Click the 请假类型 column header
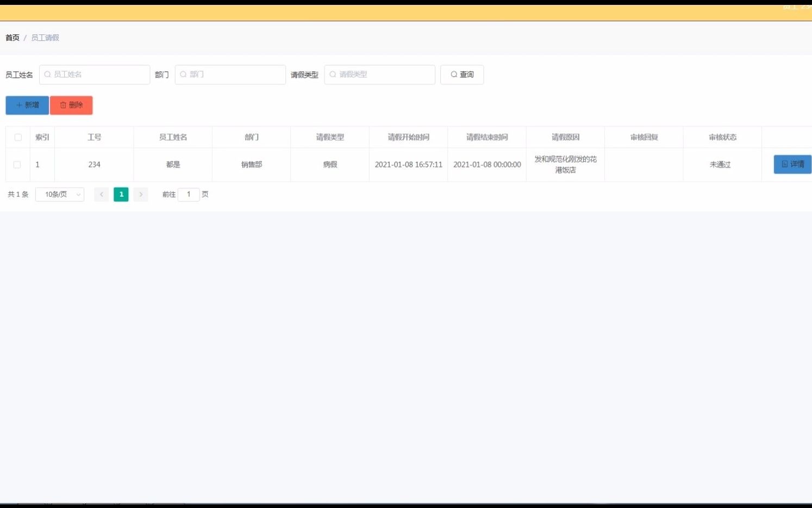This screenshot has height=508, width=812. pos(330,137)
